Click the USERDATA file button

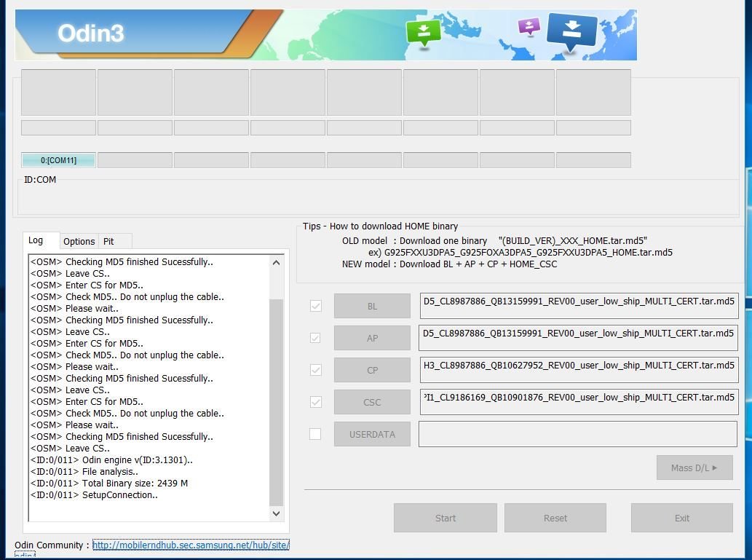point(372,434)
